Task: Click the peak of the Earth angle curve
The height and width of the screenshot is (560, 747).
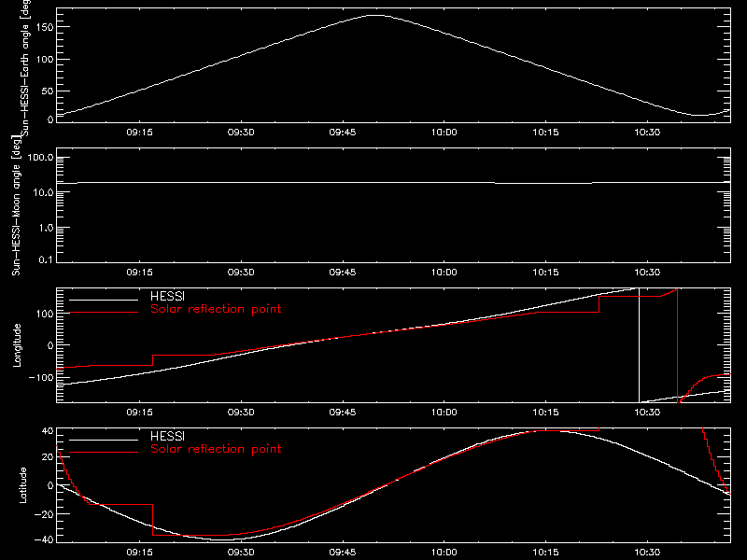Action: (x=376, y=16)
